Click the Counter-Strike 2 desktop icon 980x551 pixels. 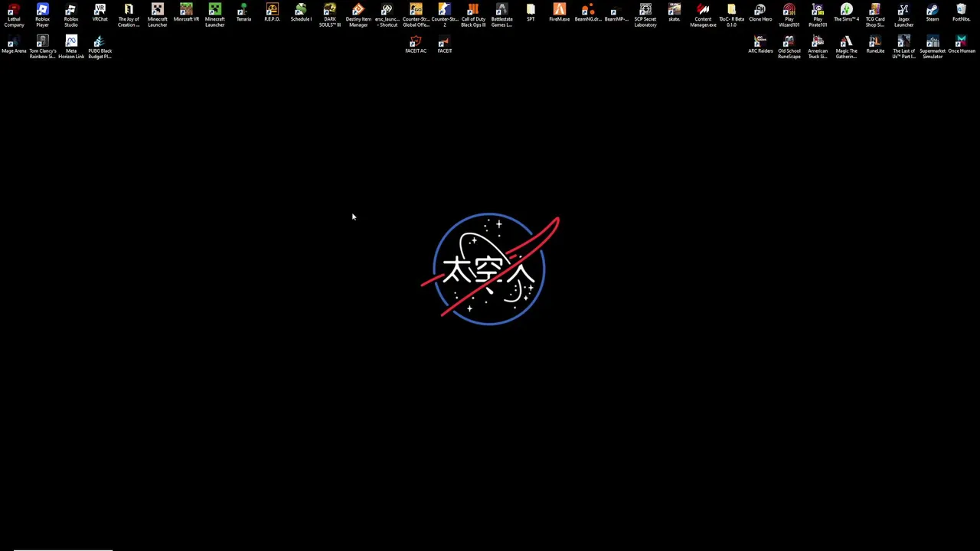(444, 15)
